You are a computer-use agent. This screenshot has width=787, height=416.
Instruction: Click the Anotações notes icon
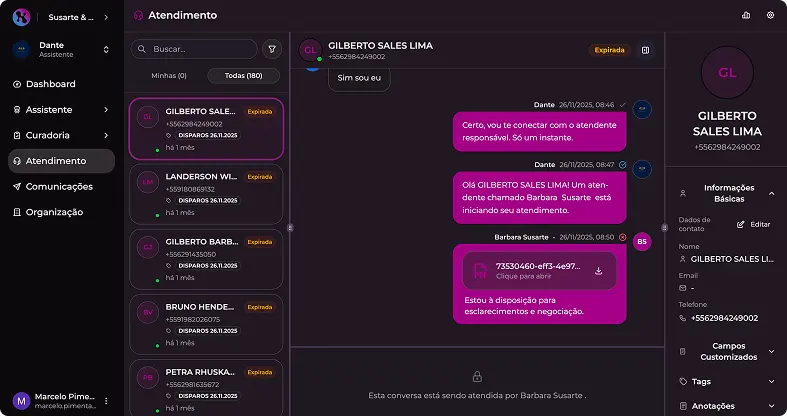683,406
